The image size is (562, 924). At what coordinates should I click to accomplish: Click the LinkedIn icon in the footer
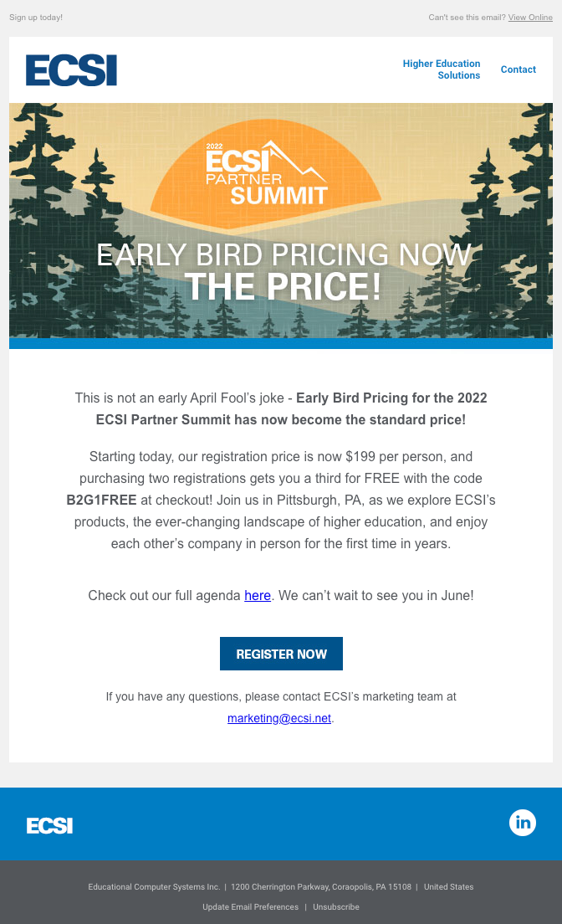tap(523, 823)
